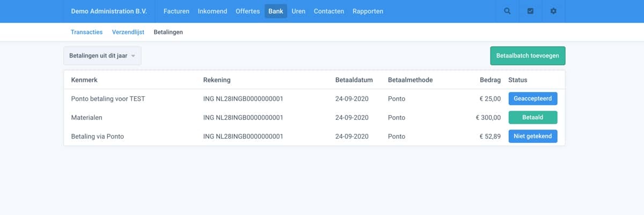
Task: Click Demo Administration B.V. name
Action: coord(109,11)
